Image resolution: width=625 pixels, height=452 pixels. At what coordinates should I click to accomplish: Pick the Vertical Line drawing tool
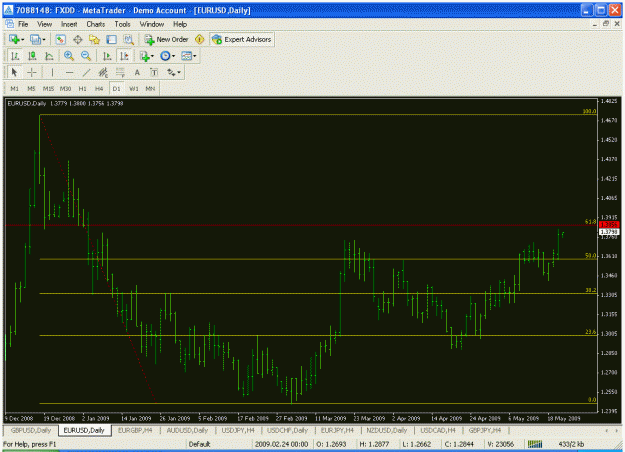pyautogui.click(x=52, y=73)
